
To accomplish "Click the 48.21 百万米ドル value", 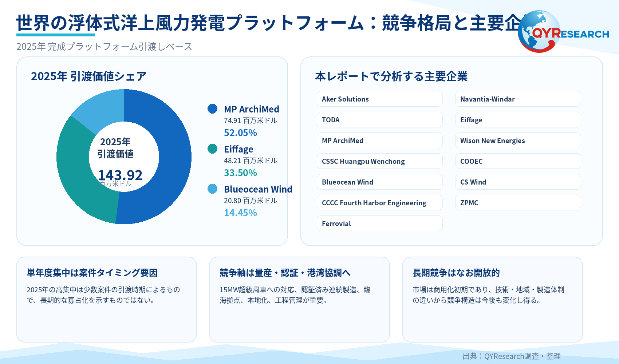I will (x=251, y=161).
